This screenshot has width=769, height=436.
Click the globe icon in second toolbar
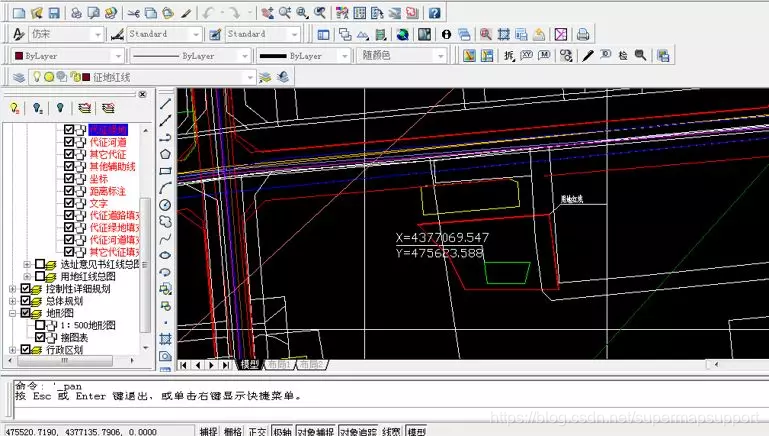pyautogui.click(x=403, y=34)
